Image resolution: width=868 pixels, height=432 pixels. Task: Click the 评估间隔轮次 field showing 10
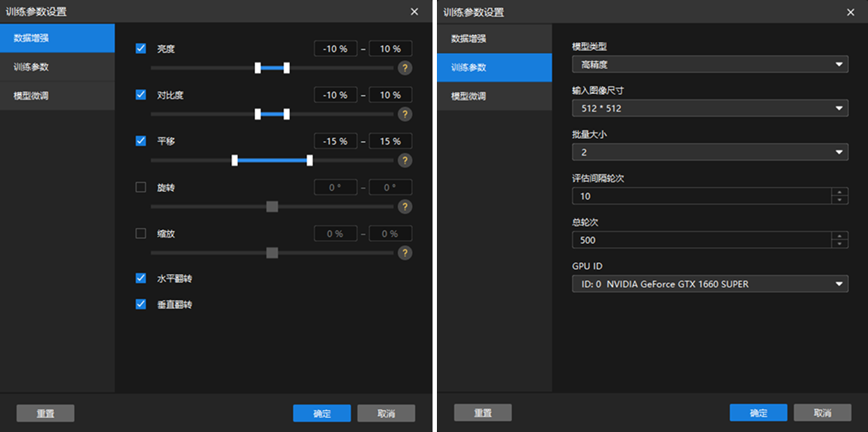pyautogui.click(x=702, y=196)
